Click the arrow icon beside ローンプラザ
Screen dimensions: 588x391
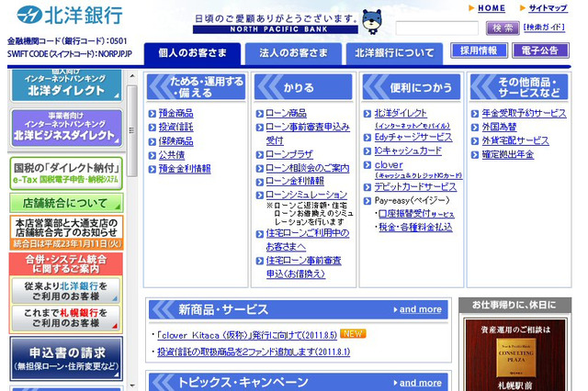click(259, 155)
